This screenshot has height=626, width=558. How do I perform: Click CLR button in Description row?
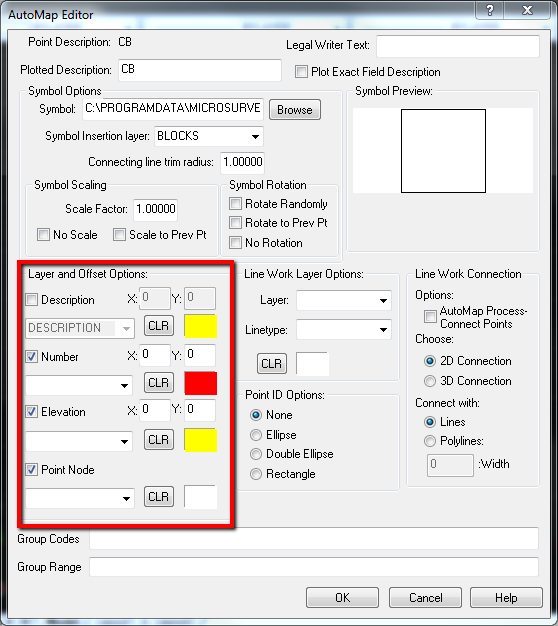coord(159,326)
